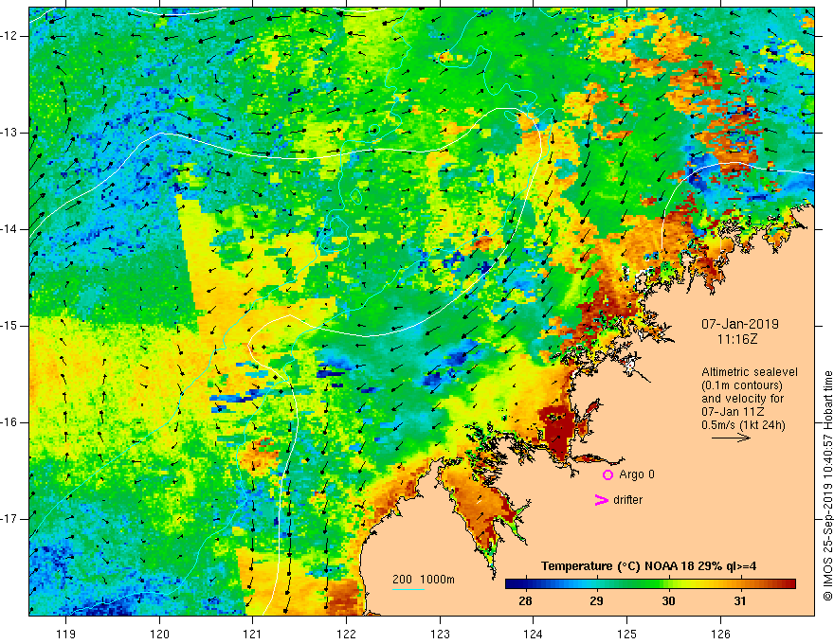The width and height of the screenshot is (834, 644).
Task: Click the cyan 200 1000m isobath line sample
Action: click(x=408, y=589)
